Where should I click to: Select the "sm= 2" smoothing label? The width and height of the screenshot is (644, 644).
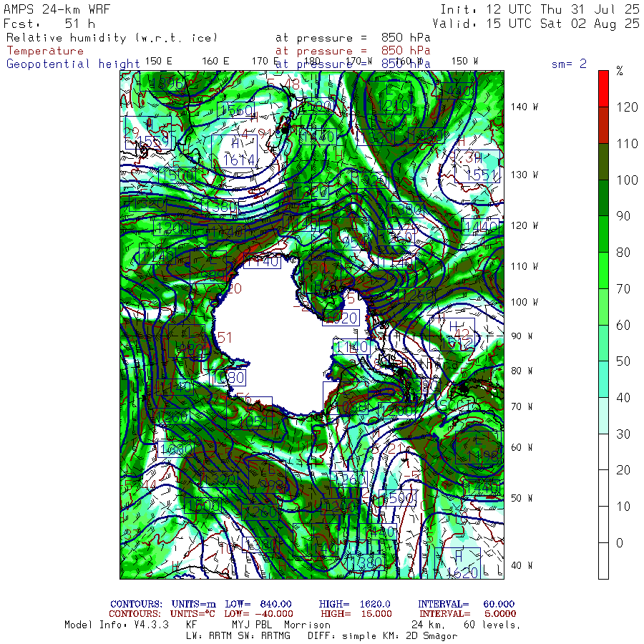[x=569, y=64]
